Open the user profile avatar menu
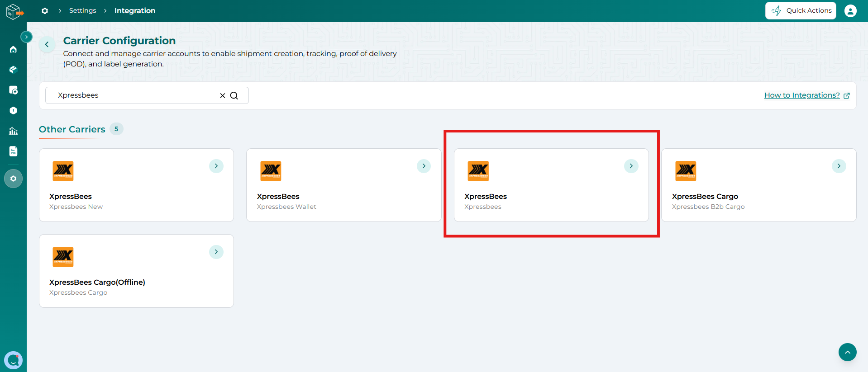The width and height of the screenshot is (868, 372). click(850, 11)
